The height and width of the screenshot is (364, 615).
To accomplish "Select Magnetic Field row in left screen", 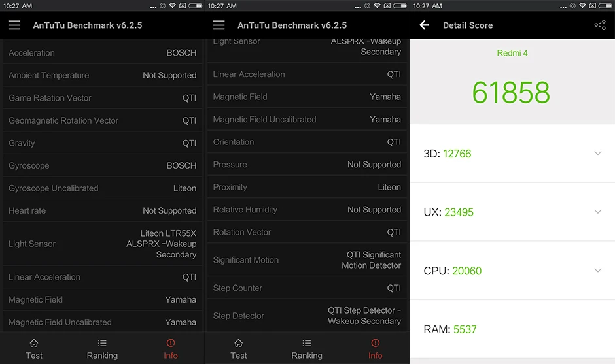I will click(102, 300).
